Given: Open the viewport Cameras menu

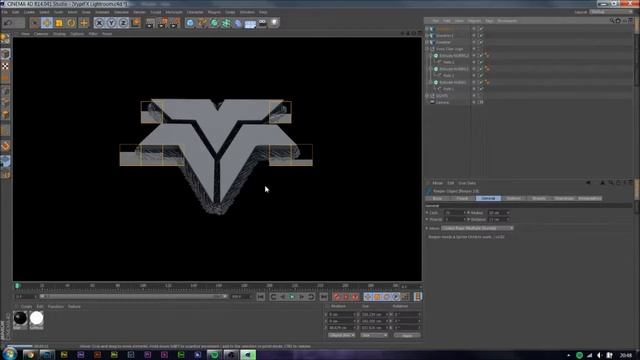Looking at the screenshot, I should coord(41,34).
